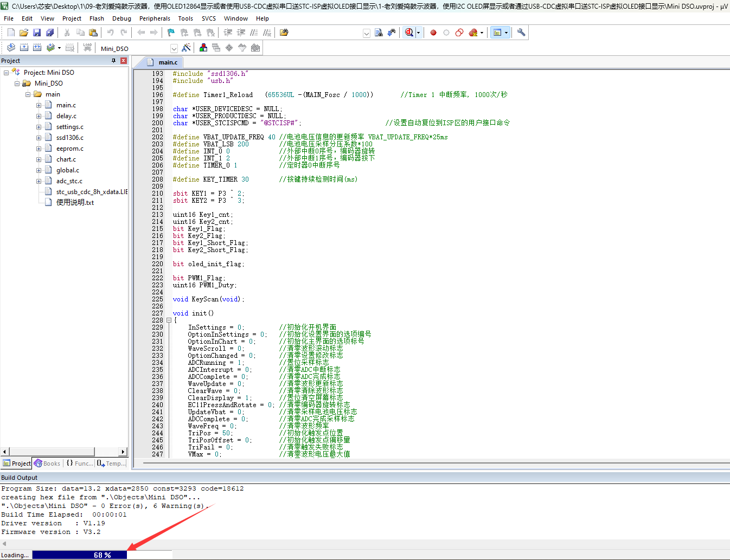Screen dimensions: 730x560
Task: Open a file with the Open icon
Action: coord(24,33)
